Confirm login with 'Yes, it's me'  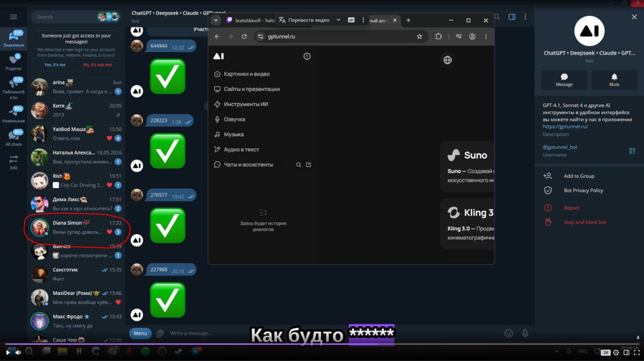coord(55,64)
